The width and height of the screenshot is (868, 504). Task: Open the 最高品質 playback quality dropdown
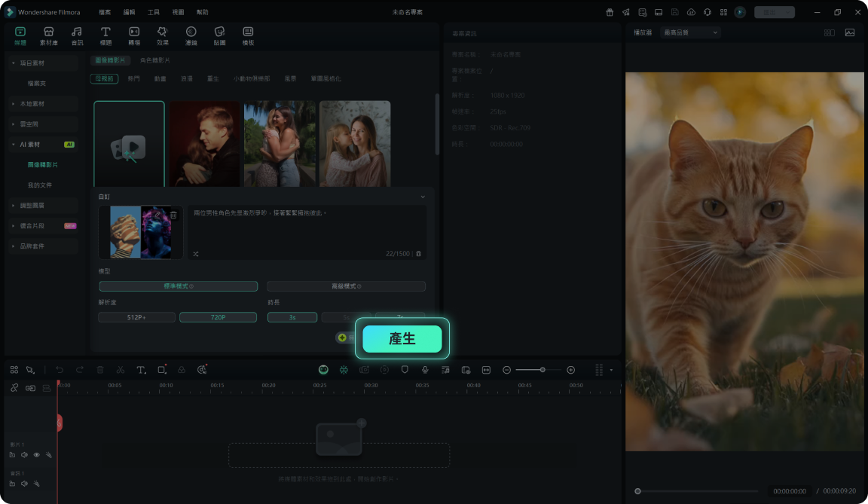coord(690,32)
